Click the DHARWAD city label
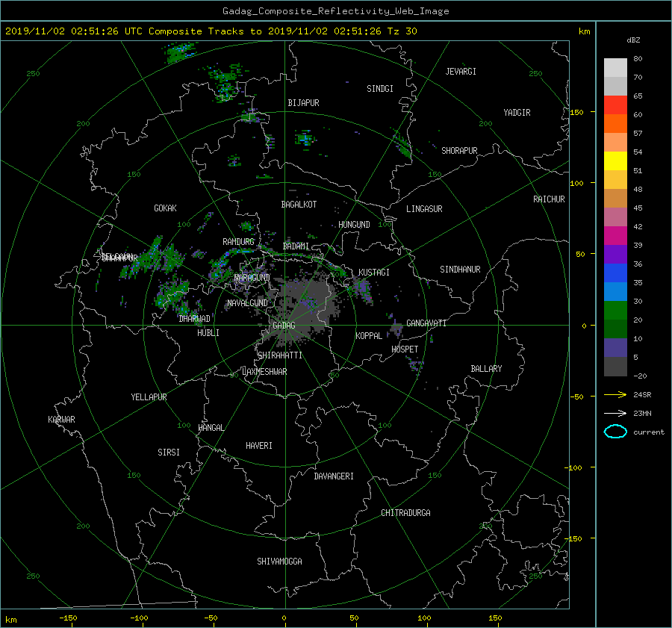Viewport: 672px width, 628px height. point(195,319)
